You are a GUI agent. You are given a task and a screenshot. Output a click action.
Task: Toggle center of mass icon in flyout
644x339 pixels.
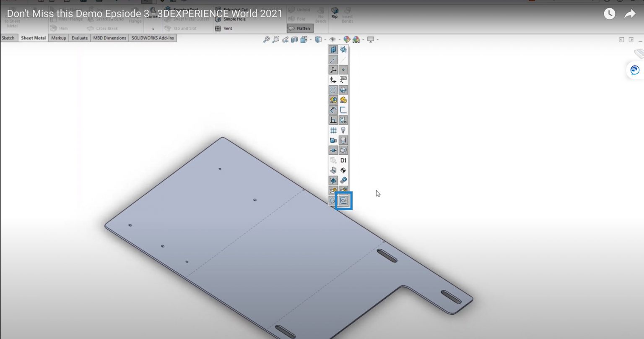click(x=343, y=170)
